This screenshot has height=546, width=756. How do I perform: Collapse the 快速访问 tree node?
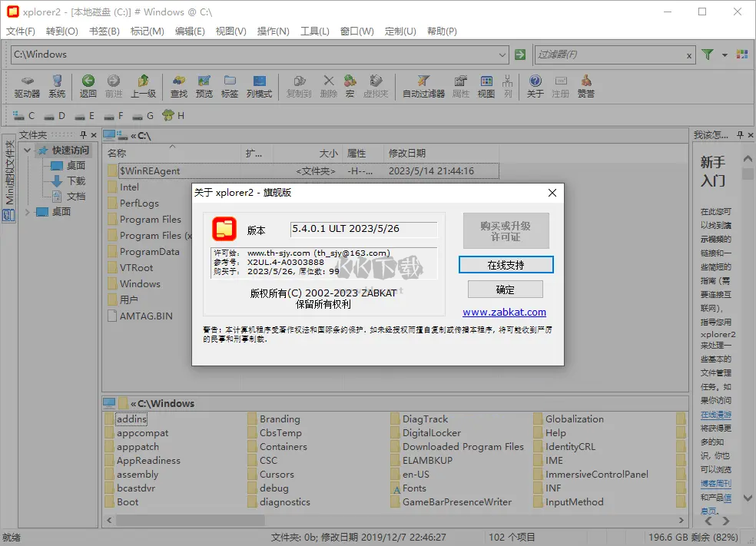tap(27, 150)
